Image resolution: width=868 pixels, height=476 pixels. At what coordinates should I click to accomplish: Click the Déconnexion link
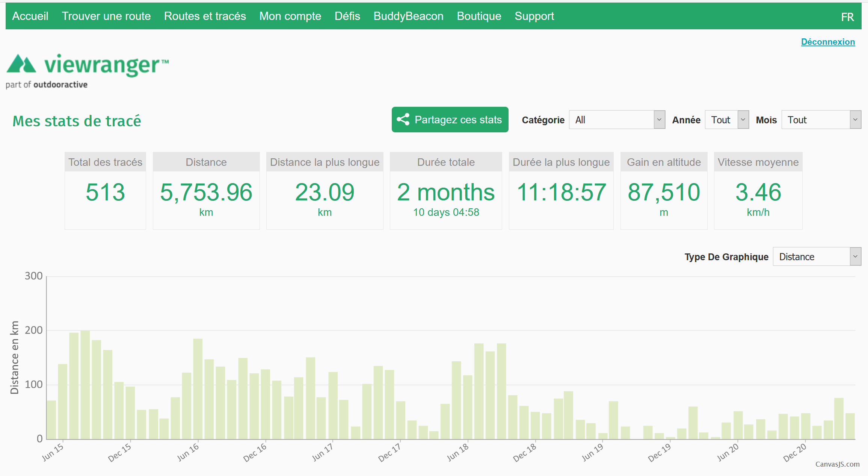coord(827,42)
